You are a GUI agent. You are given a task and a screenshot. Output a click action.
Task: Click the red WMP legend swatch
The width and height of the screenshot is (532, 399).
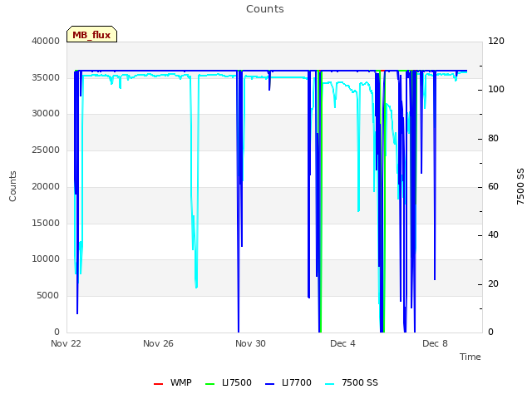158,384
